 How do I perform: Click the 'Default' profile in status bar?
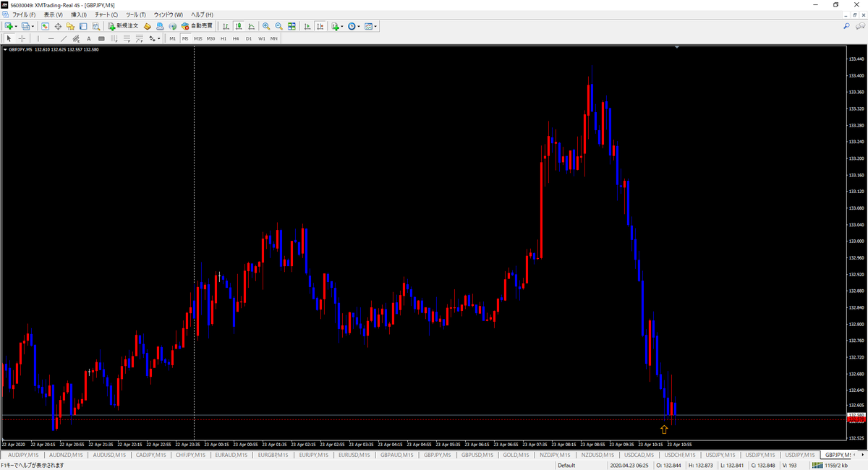click(566, 466)
